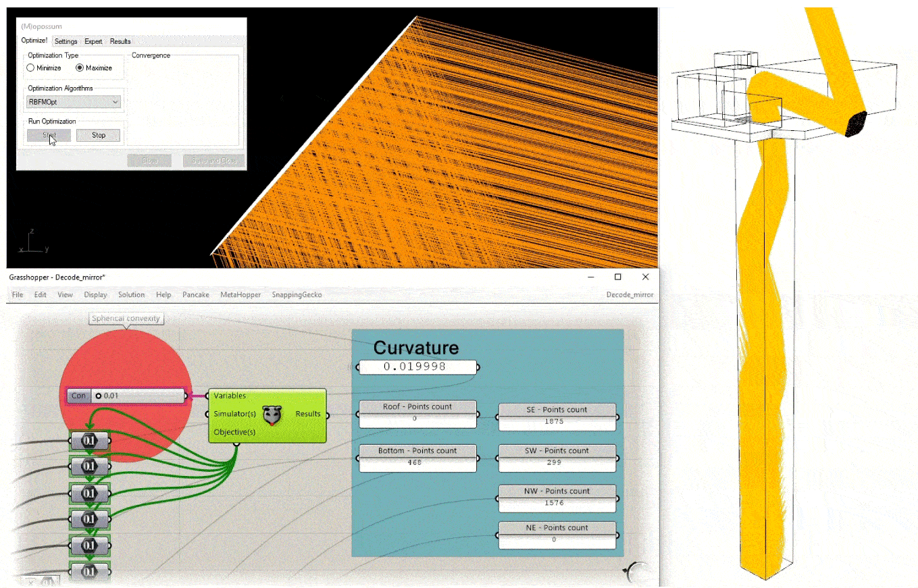Image resolution: width=918 pixels, height=588 pixels.
Task: Click the Variables input grip on Opossum
Action: pos(207,396)
